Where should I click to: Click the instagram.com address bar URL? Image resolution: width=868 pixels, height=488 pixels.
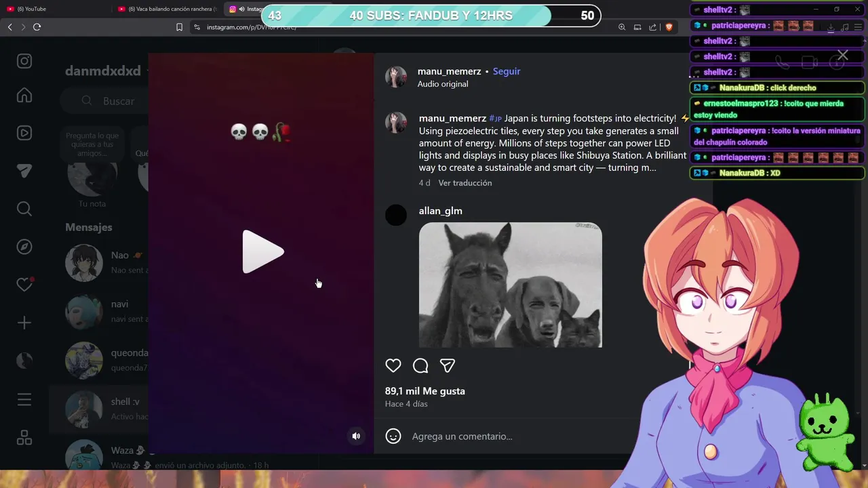[251, 27]
